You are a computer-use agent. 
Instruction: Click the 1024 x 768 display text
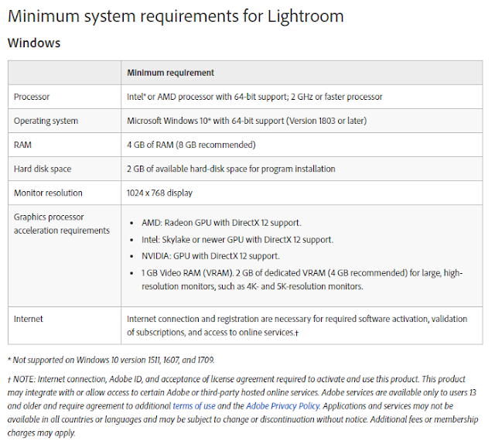point(159,193)
